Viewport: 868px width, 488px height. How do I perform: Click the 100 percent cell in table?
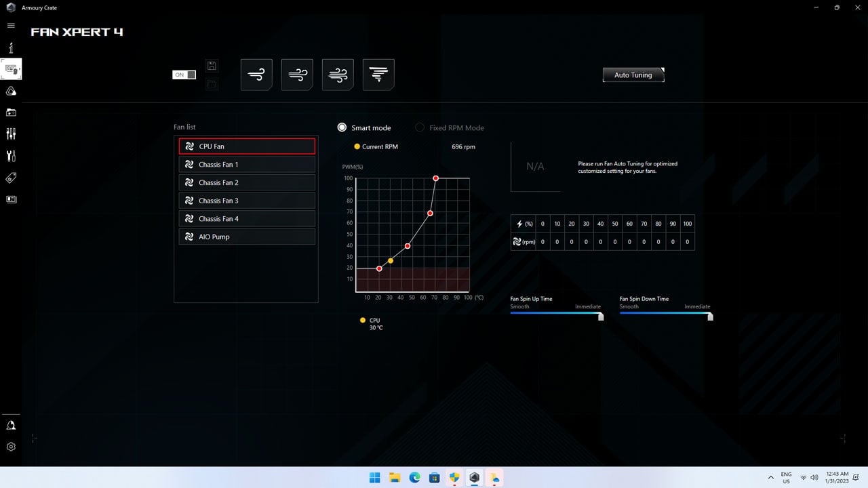coord(688,224)
